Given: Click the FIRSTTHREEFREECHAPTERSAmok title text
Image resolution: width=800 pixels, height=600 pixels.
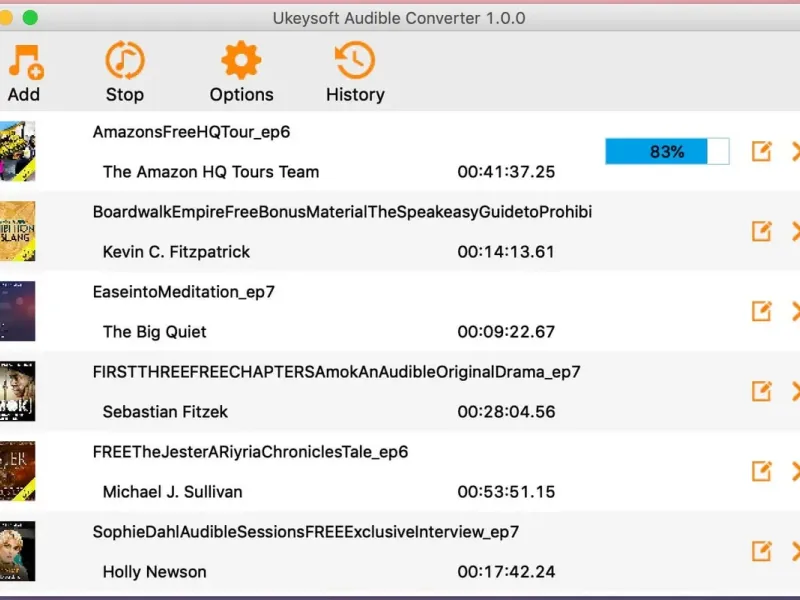Looking at the screenshot, I should click(x=337, y=372).
